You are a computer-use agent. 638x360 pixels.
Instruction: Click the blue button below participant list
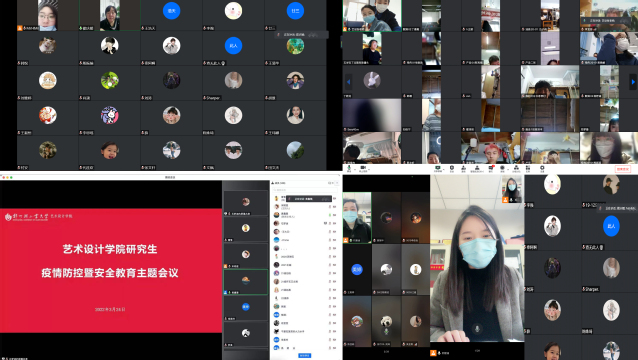click(x=305, y=355)
